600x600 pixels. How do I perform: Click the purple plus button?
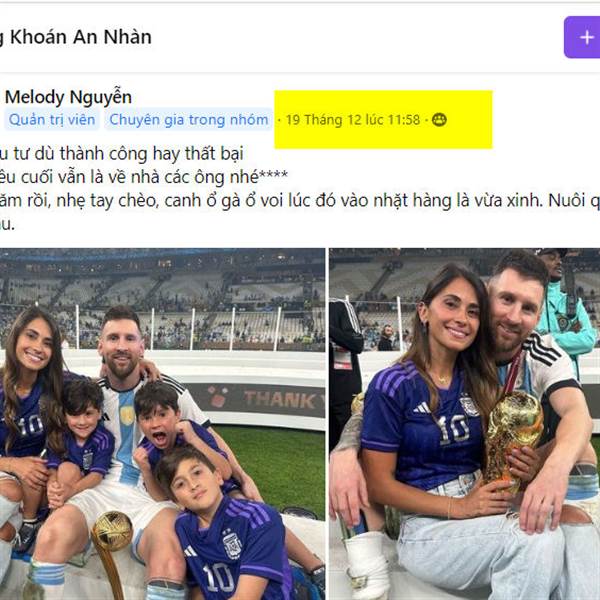click(582, 37)
